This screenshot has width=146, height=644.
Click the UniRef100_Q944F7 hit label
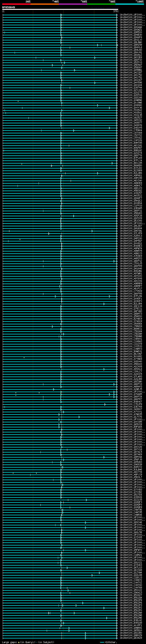pyautogui.click(x=131, y=198)
